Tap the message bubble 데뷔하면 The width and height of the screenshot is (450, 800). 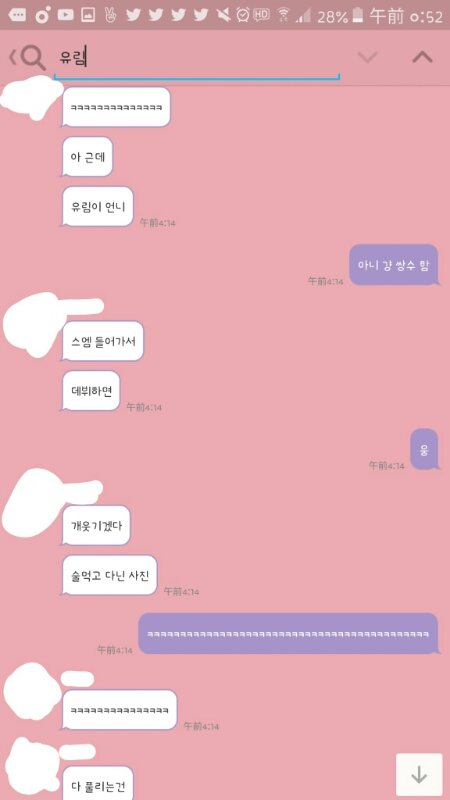pyautogui.click(x=91, y=391)
